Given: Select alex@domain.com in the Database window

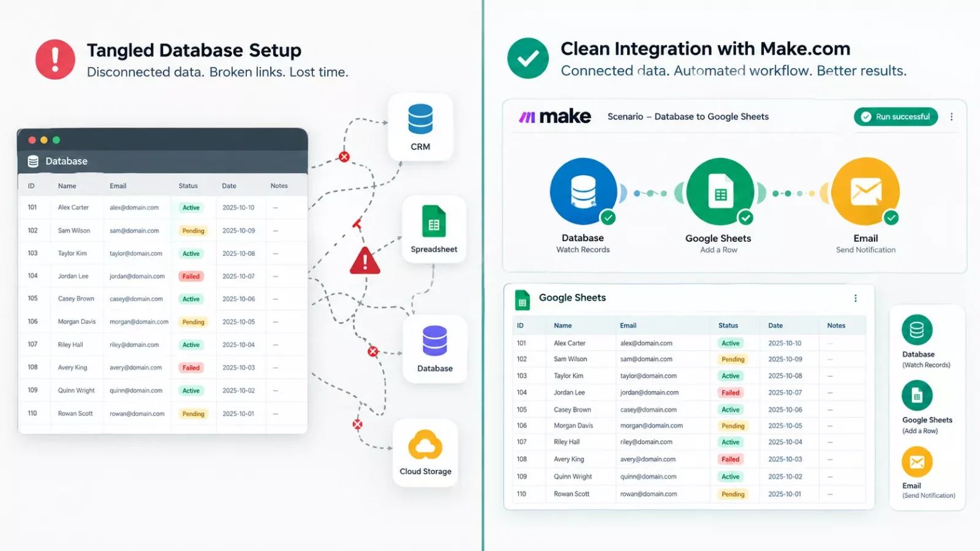Looking at the screenshot, I should (134, 208).
